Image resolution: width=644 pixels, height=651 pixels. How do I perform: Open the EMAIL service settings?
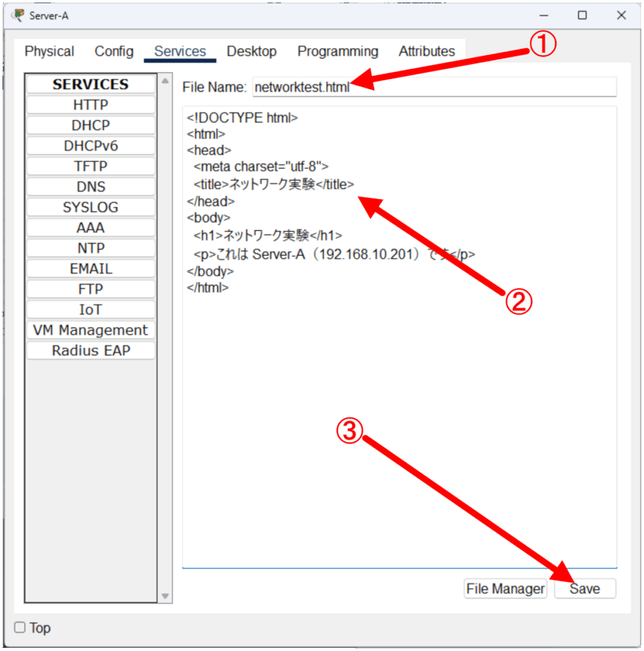(90, 269)
